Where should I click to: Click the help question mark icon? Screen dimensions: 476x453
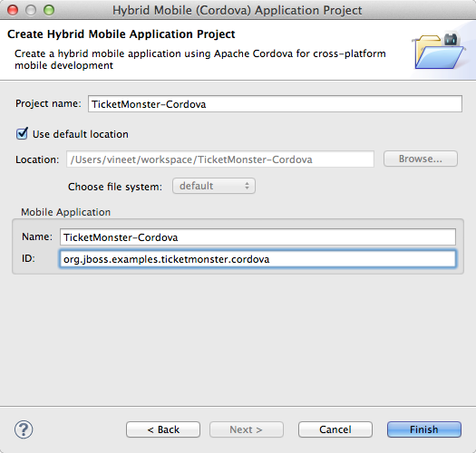pyautogui.click(x=24, y=429)
